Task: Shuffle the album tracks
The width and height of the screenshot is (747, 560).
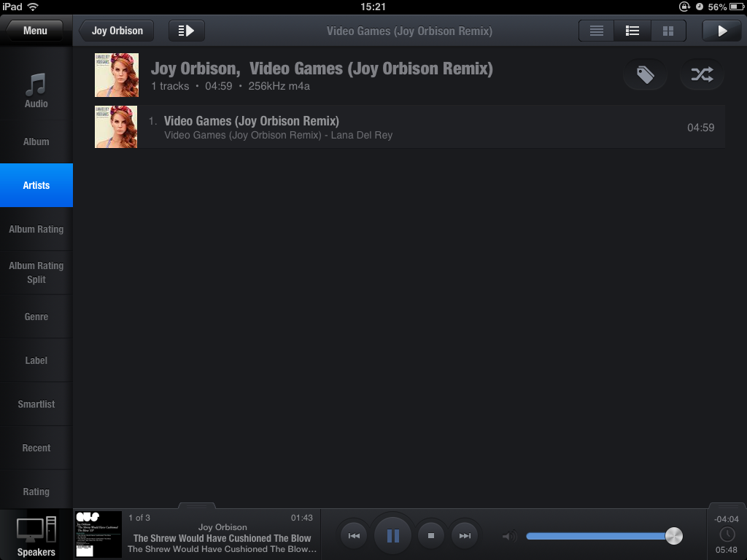Action: point(703,75)
